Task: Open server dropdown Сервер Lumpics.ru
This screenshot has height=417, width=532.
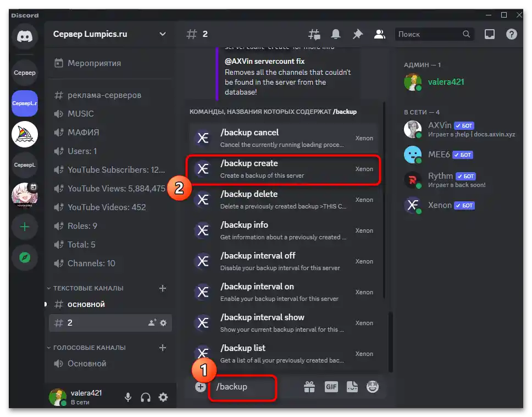Action: 110,34
